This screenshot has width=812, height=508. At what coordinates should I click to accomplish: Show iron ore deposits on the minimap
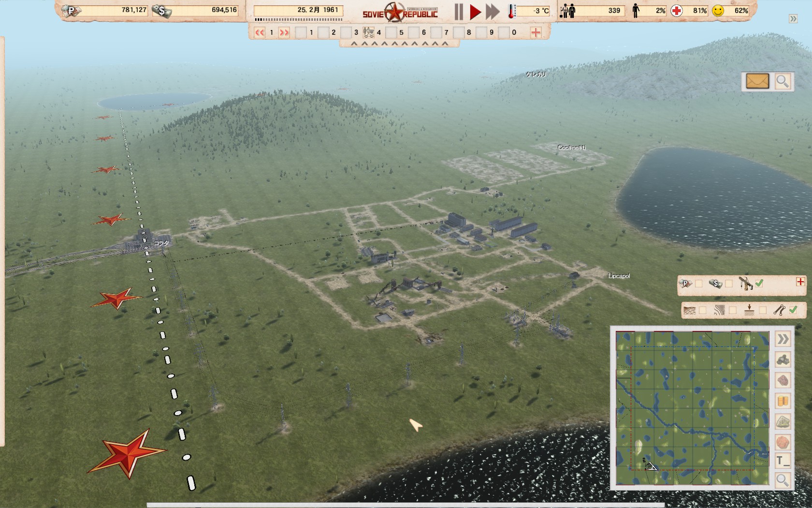(783, 380)
